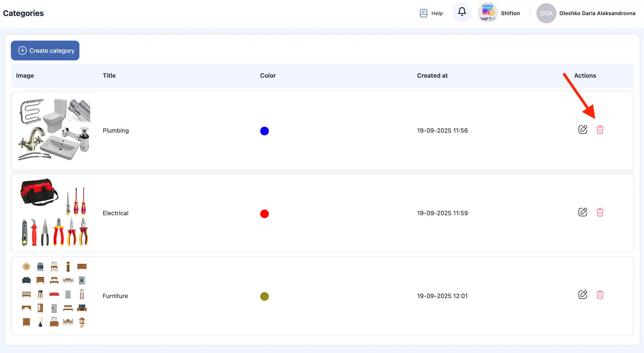This screenshot has height=353, width=644.
Task: Click the Create category button
Action: 45,51
